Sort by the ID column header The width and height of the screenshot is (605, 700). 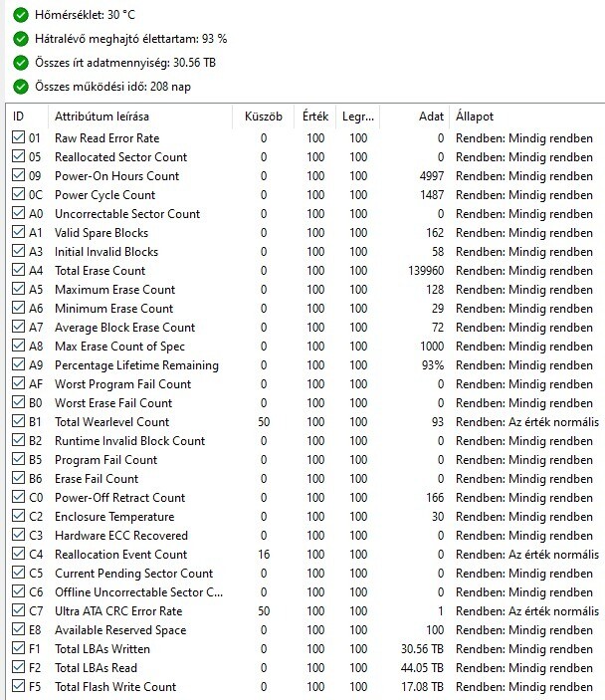click(x=27, y=117)
